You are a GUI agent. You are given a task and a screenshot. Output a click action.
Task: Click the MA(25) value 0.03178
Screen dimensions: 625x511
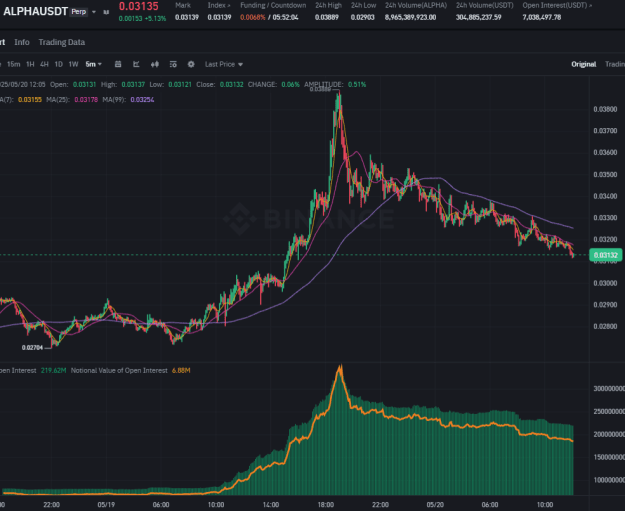click(86, 100)
